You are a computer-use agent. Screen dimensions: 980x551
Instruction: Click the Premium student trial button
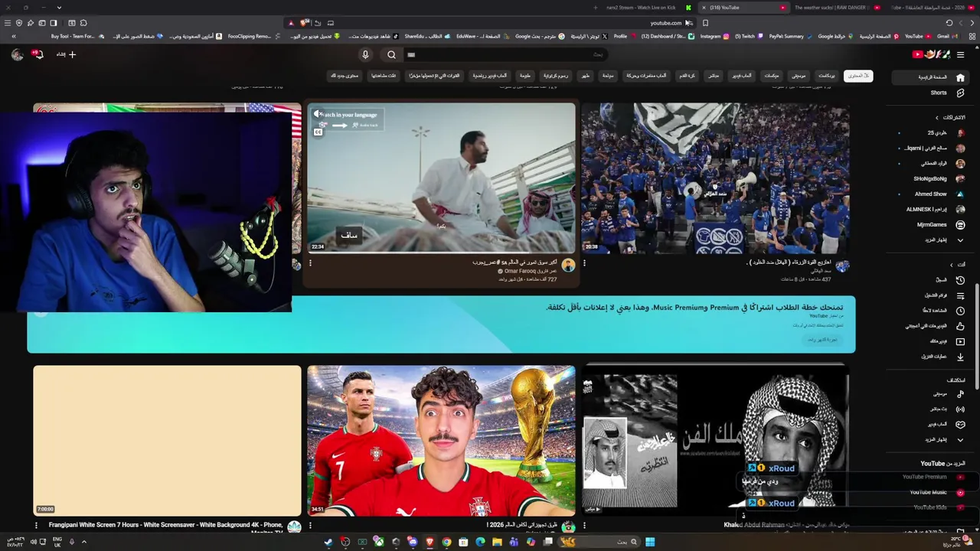click(823, 339)
